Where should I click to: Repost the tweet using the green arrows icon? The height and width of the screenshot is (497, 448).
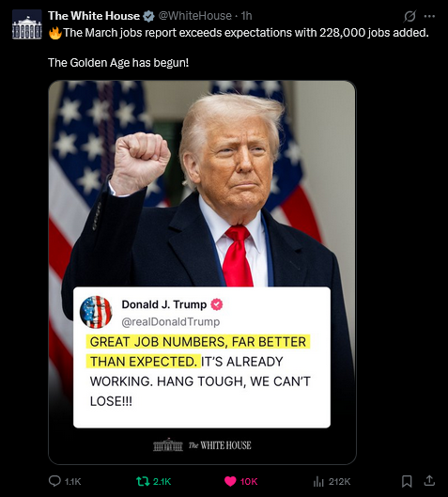tap(143, 481)
